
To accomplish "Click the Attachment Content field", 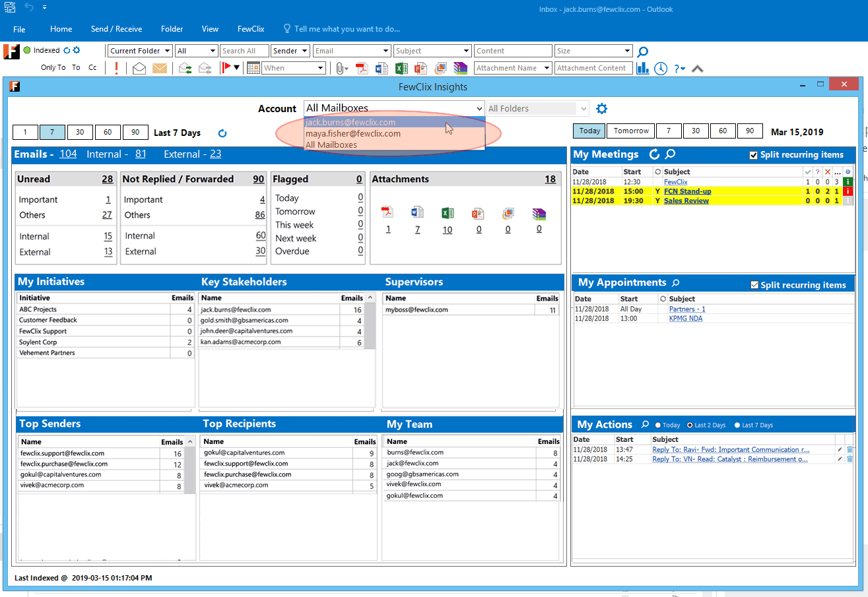I will 593,68.
